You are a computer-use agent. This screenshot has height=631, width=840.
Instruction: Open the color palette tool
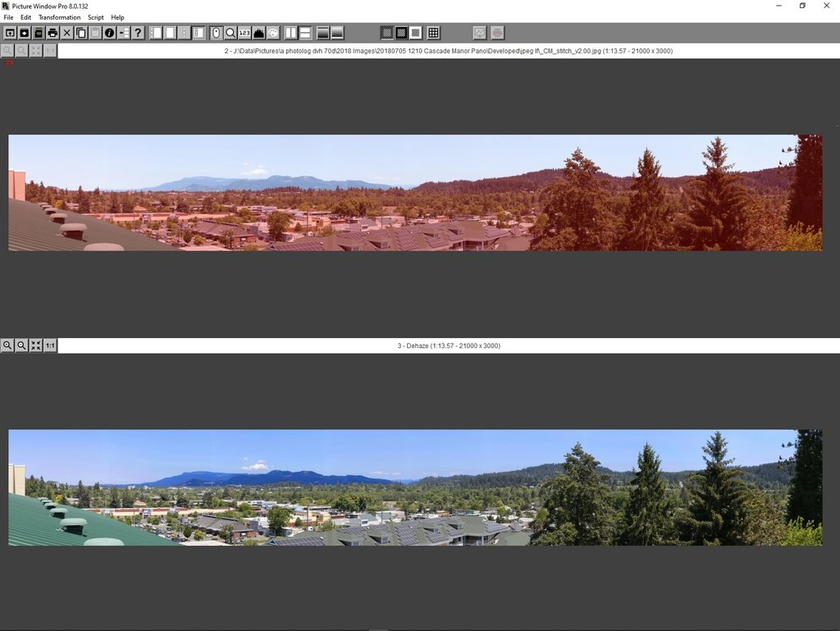(x=272, y=33)
